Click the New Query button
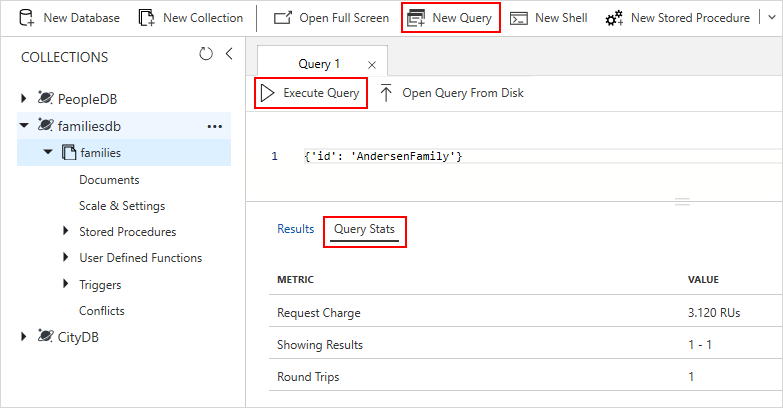The width and height of the screenshot is (783, 408). (450, 18)
